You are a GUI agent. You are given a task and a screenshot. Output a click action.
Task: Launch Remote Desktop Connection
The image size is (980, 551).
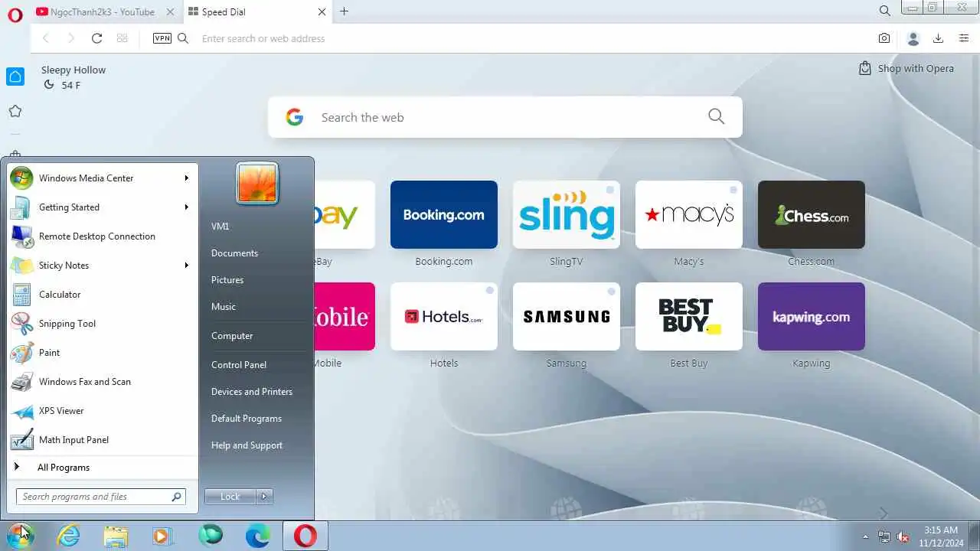[x=101, y=236]
